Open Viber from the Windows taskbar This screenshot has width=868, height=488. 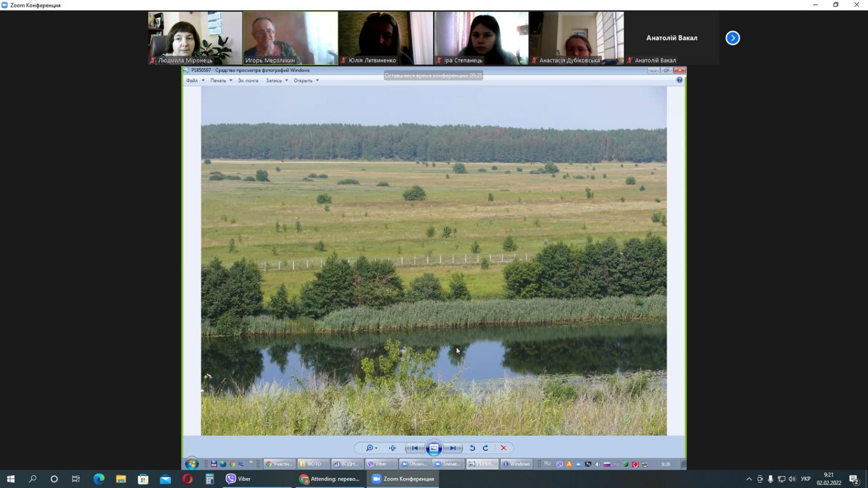[x=239, y=479]
